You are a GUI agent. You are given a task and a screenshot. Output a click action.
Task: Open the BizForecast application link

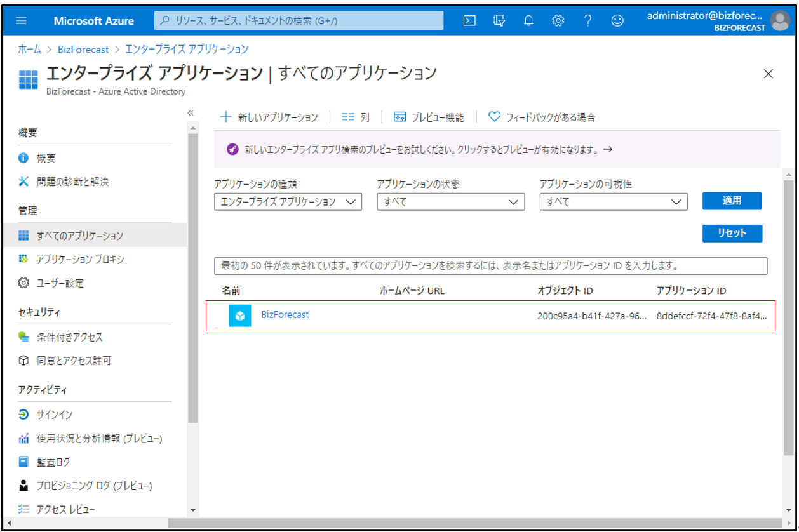pos(285,314)
